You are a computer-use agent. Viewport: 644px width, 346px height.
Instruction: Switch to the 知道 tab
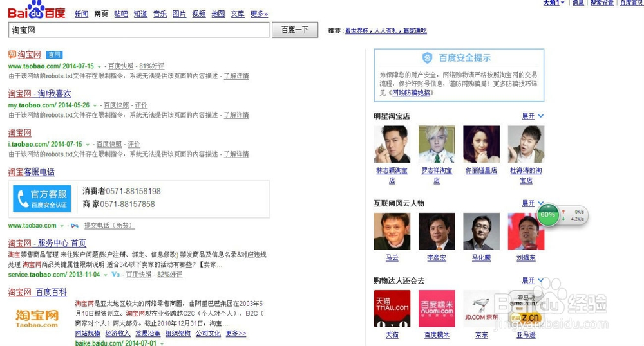coord(140,14)
